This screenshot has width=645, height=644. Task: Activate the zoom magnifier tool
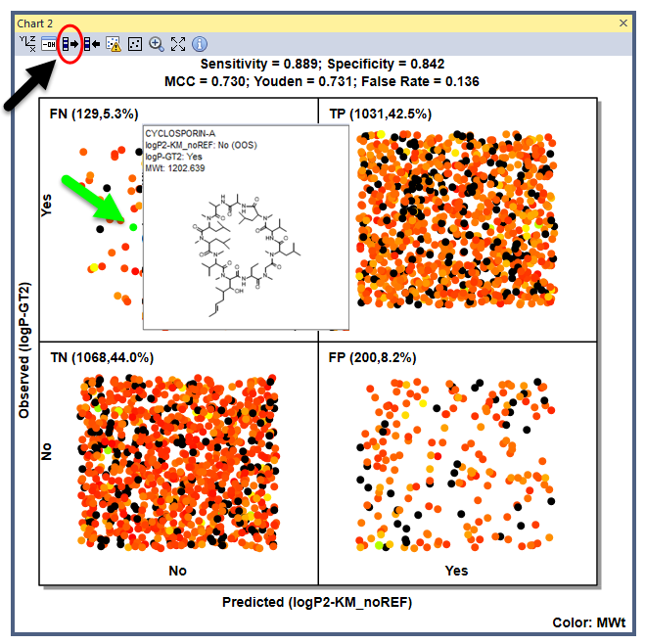click(x=157, y=44)
